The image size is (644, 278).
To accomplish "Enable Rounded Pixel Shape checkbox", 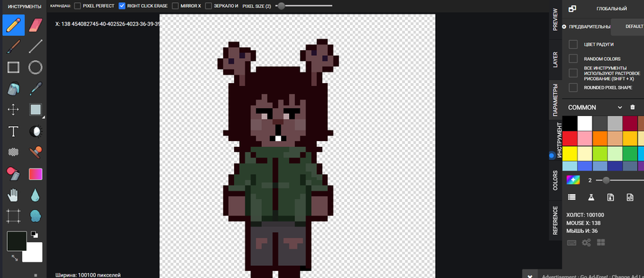I will (573, 87).
